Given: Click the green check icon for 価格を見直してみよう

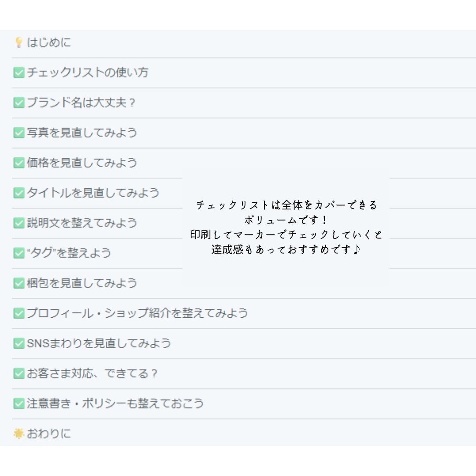Looking at the screenshot, I should tap(19, 163).
